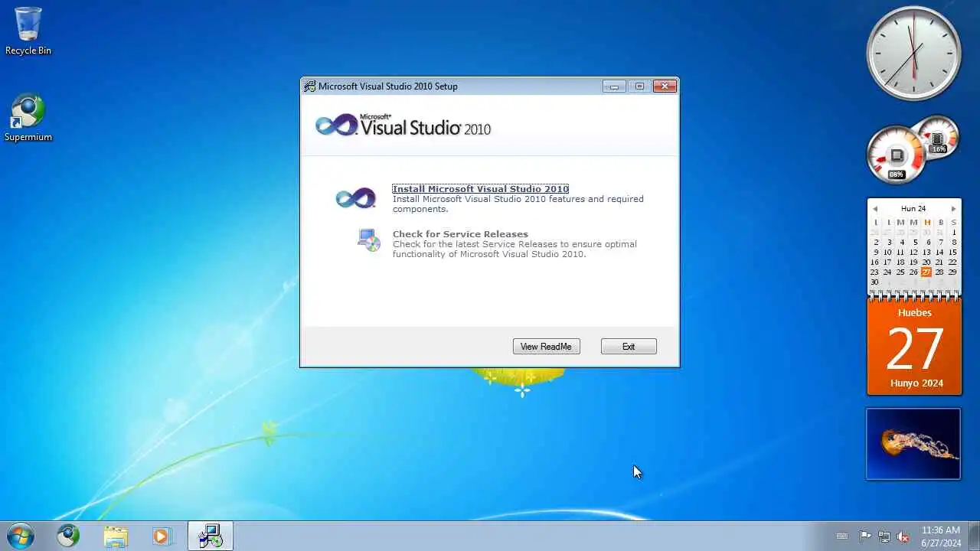Click the Hun 24 calendar month header

click(913, 209)
